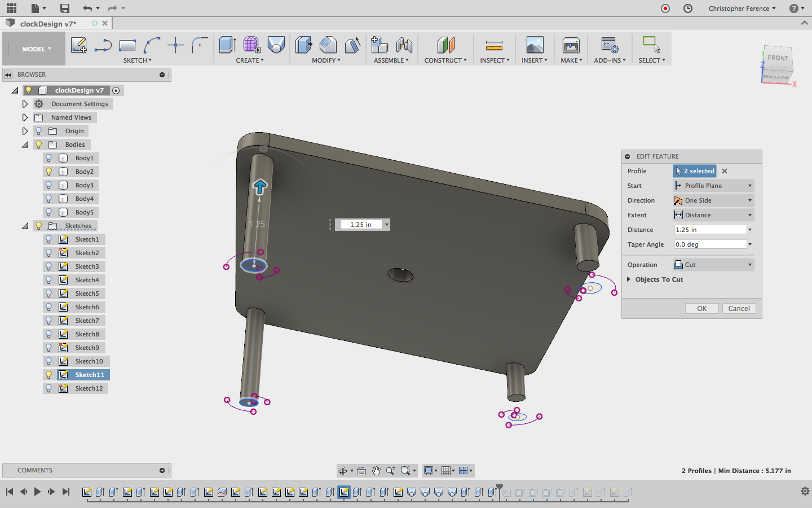Click the timeline playhead marker
812x508 pixels.
pos(499,487)
